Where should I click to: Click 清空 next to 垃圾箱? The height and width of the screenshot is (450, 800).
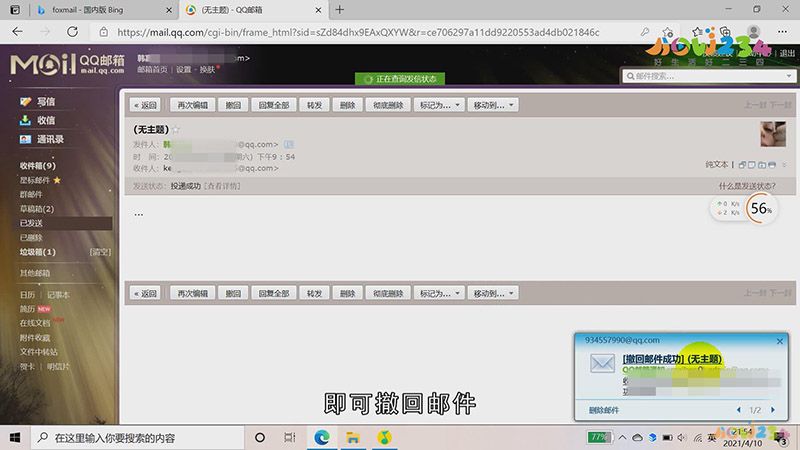(100, 252)
